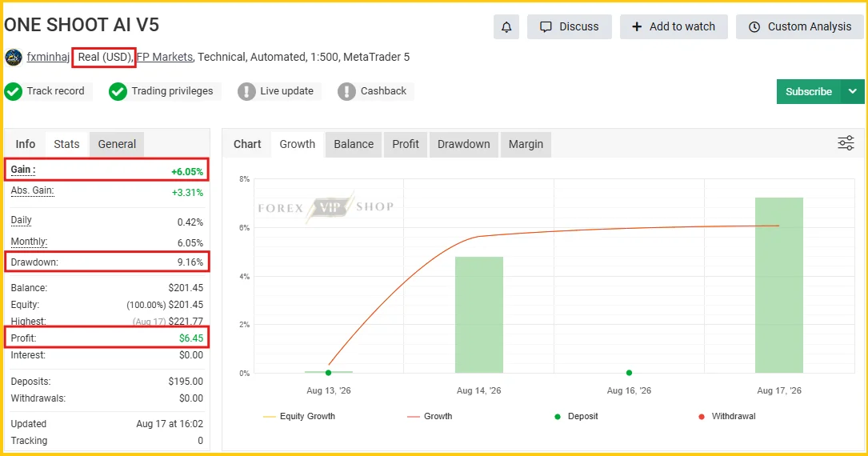Click the Subscribe button
This screenshot has width=868, height=456.
(808, 91)
